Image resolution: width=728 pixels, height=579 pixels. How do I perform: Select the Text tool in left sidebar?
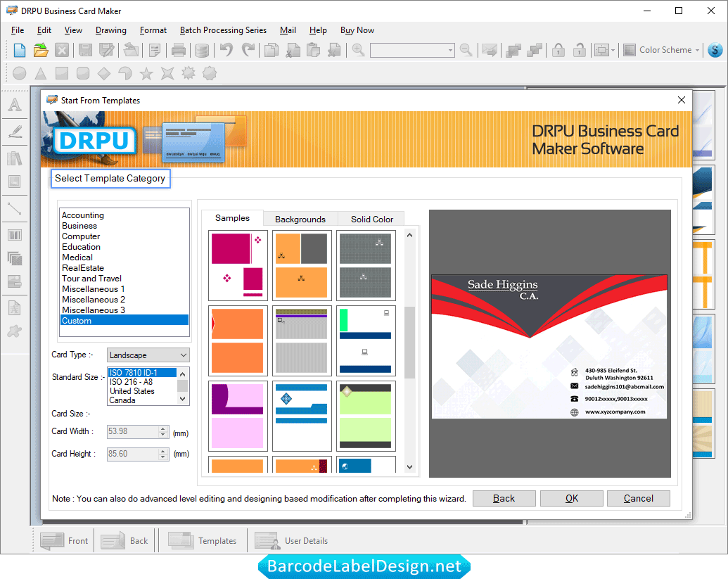tap(15, 104)
